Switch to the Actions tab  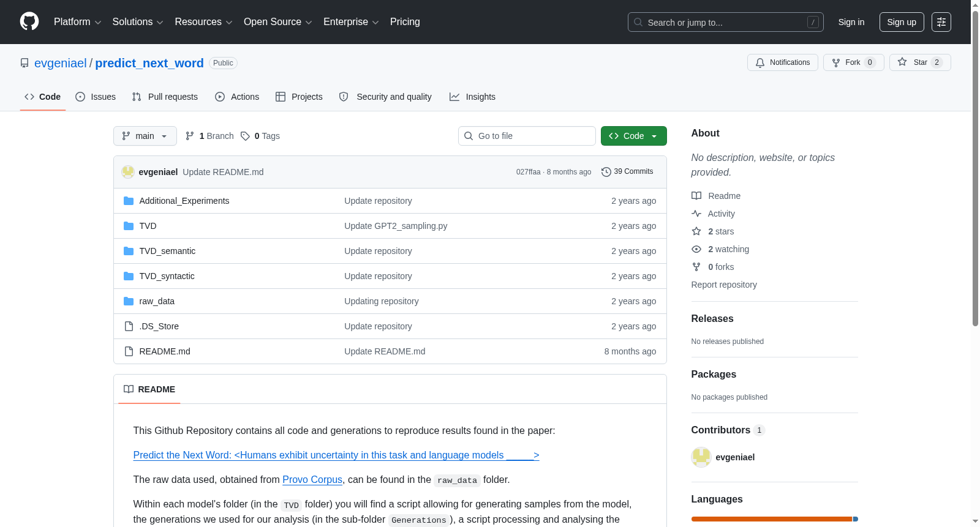[x=237, y=97]
